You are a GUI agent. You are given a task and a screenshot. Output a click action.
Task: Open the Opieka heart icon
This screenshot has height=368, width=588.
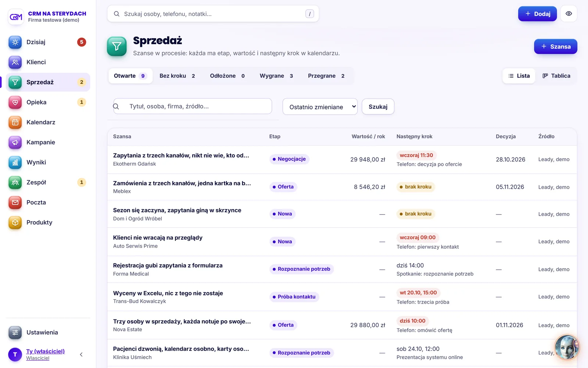[x=15, y=102]
